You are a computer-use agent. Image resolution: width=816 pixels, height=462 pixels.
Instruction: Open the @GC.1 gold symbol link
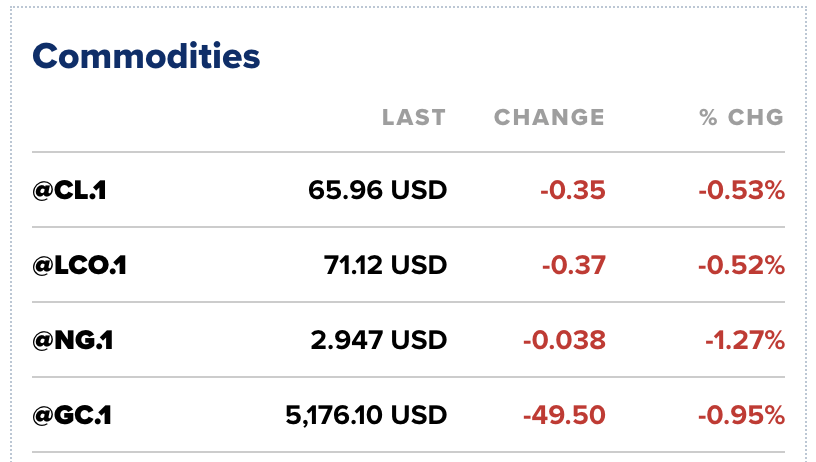[71, 415]
